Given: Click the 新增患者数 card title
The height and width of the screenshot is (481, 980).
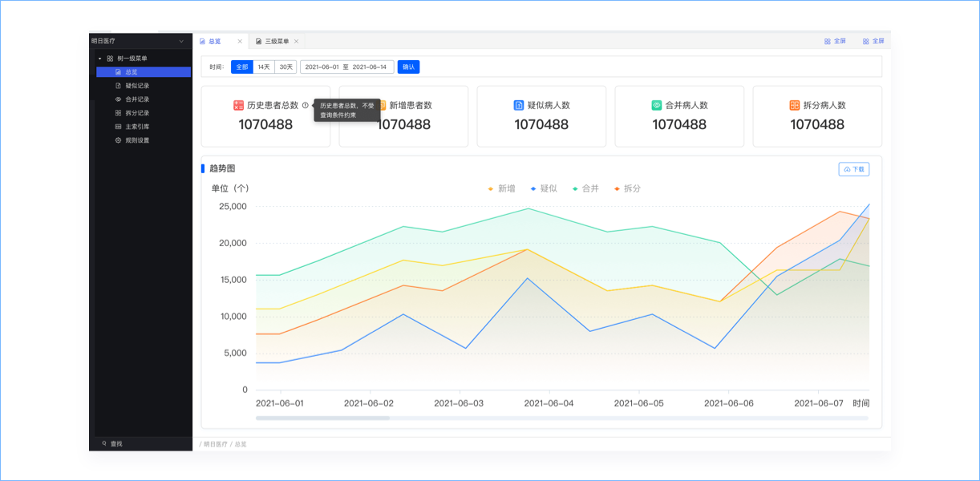Looking at the screenshot, I should [411, 105].
